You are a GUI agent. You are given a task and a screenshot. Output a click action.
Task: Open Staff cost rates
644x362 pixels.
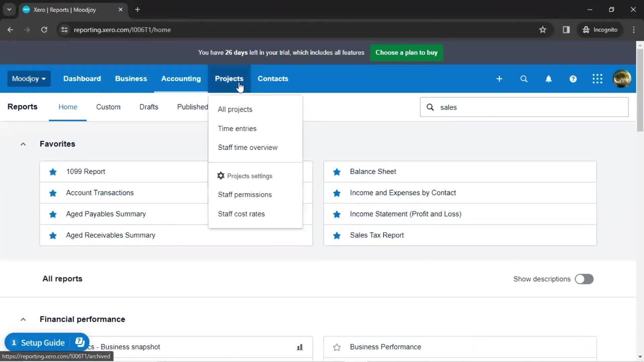(x=255, y=214)
